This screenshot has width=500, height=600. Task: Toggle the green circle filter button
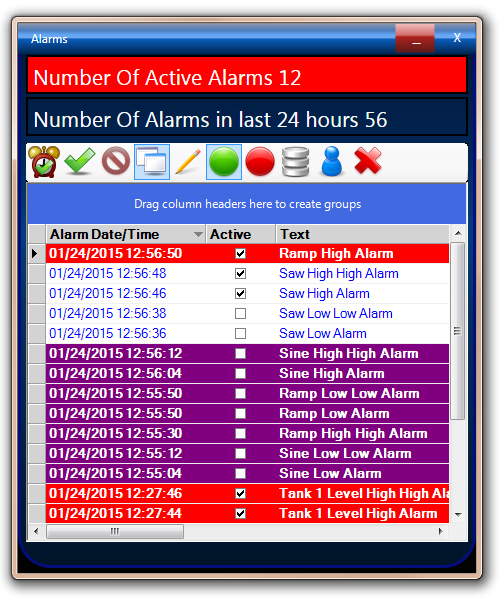pyautogui.click(x=224, y=162)
